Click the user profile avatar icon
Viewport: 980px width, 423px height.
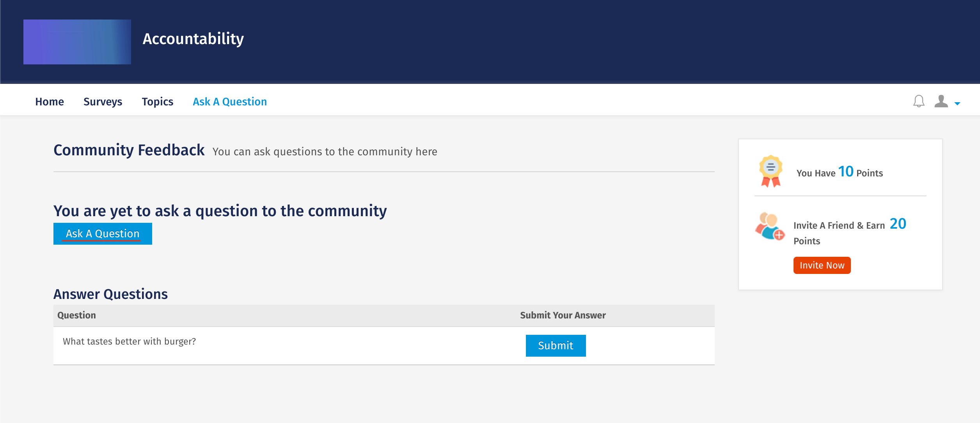941,101
